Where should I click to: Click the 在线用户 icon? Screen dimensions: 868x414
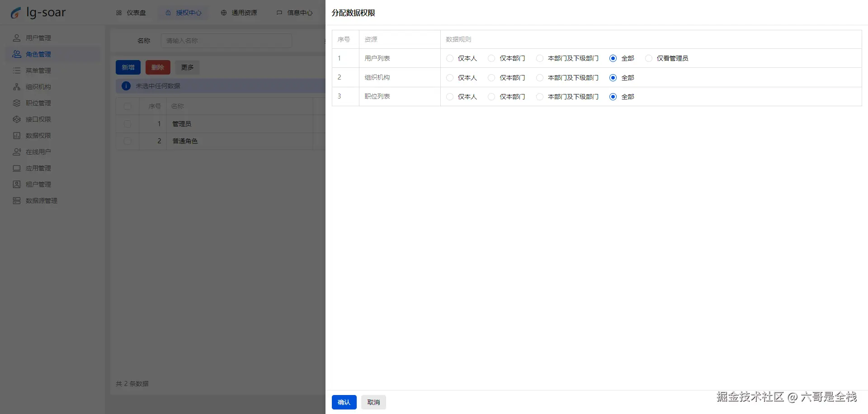[17, 152]
